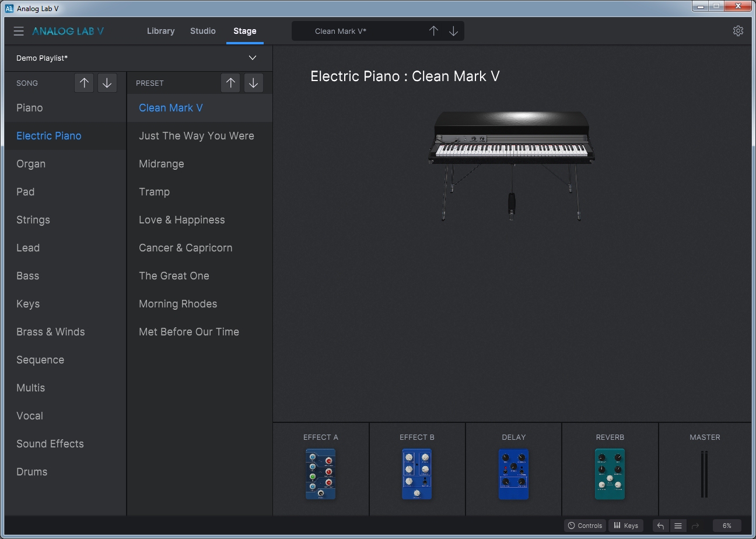Click the undo arrow icon

click(x=660, y=526)
